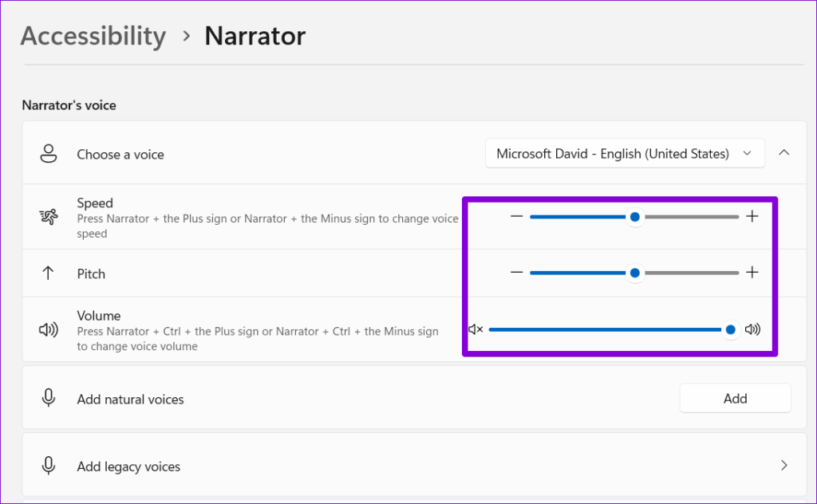The width and height of the screenshot is (817, 504).
Task: Click the speaker icon right of volume slider
Action: [751, 329]
